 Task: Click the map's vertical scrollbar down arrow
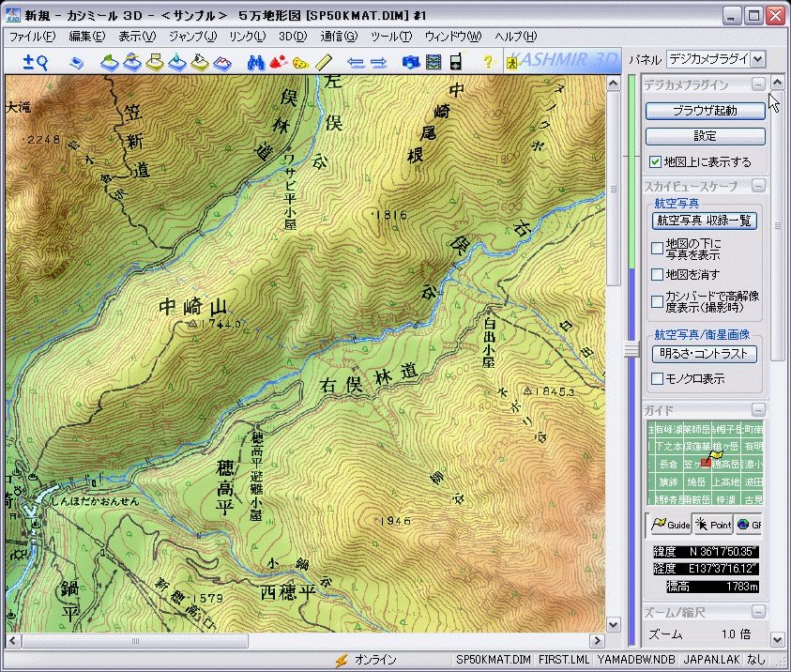[x=614, y=624]
